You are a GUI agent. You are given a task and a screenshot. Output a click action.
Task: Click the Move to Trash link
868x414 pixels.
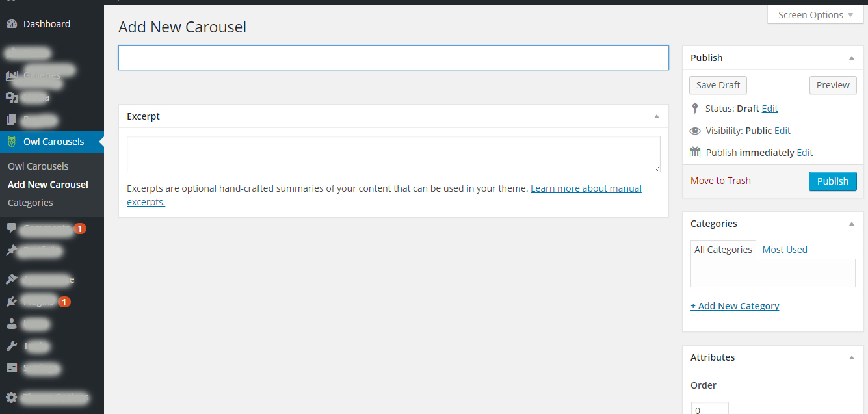(720, 181)
